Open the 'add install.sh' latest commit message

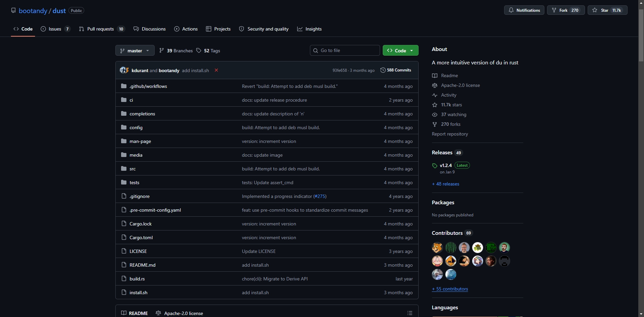pos(195,70)
